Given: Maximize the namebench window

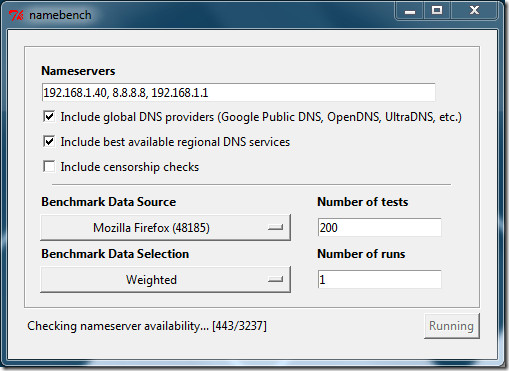Looking at the screenshot, I should [437, 11].
